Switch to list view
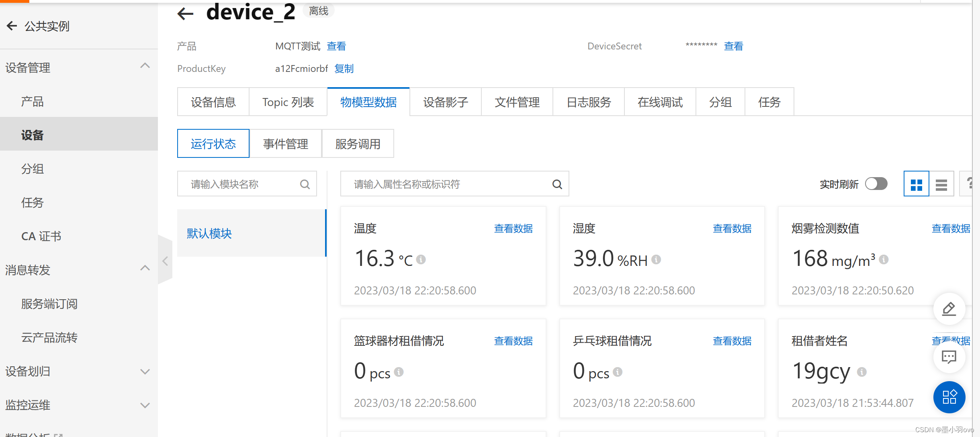The height and width of the screenshot is (437, 980). pos(941,184)
